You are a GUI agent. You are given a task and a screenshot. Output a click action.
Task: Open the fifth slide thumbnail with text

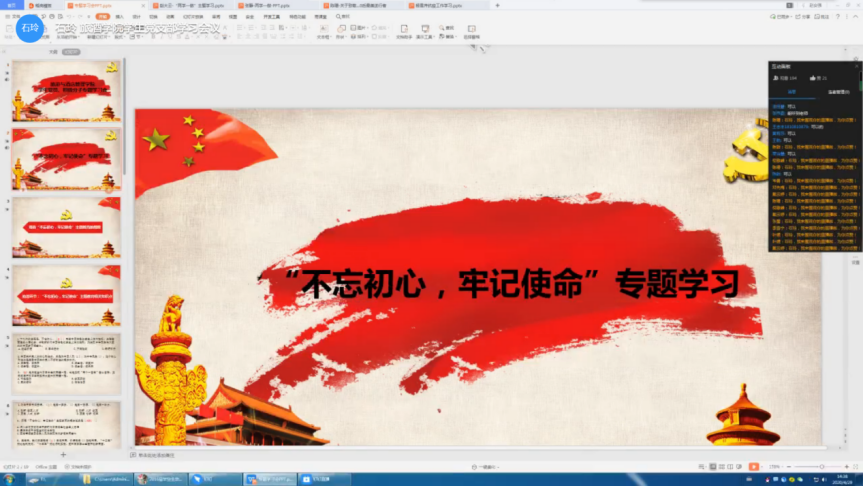tap(67, 363)
